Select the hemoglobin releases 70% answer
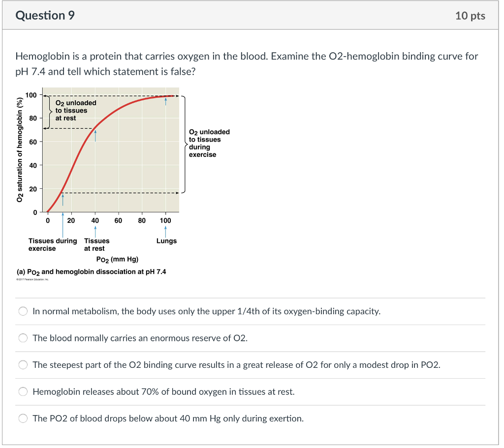504x448 pixels. coord(23,391)
